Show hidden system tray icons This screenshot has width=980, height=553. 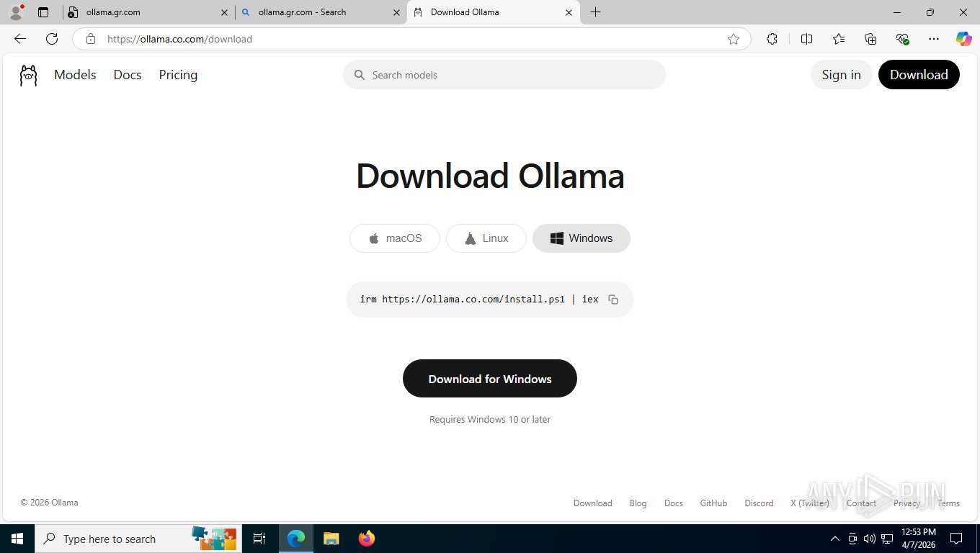pos(835,539)
